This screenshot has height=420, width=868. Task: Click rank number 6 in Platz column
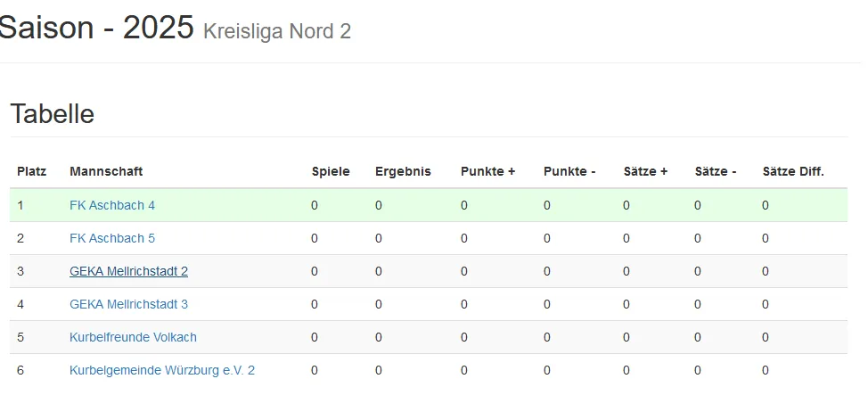[20, 370]
